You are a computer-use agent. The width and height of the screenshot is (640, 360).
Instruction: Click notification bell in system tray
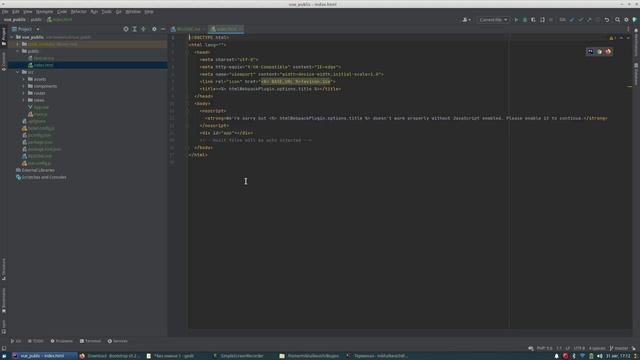tap(556, 356)
